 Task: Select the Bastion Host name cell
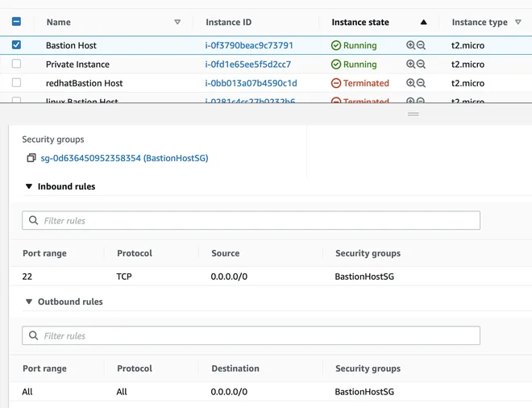pos(71,45)
